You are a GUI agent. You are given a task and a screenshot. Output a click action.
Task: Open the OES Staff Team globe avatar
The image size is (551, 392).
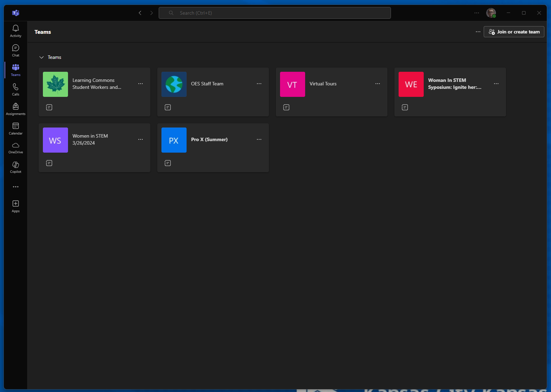[174, 84]
